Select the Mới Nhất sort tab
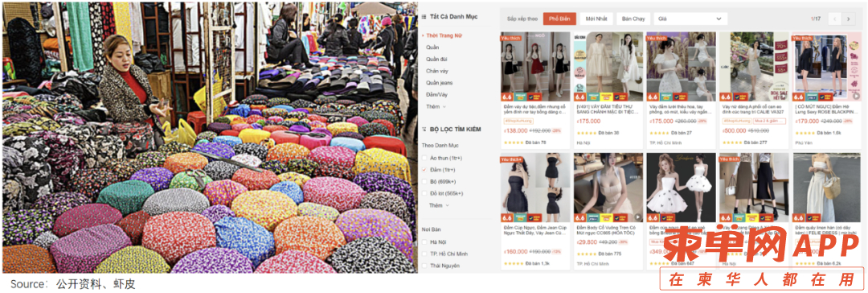The height and width of the screenshot is (293, 868). tap(596, 19)
